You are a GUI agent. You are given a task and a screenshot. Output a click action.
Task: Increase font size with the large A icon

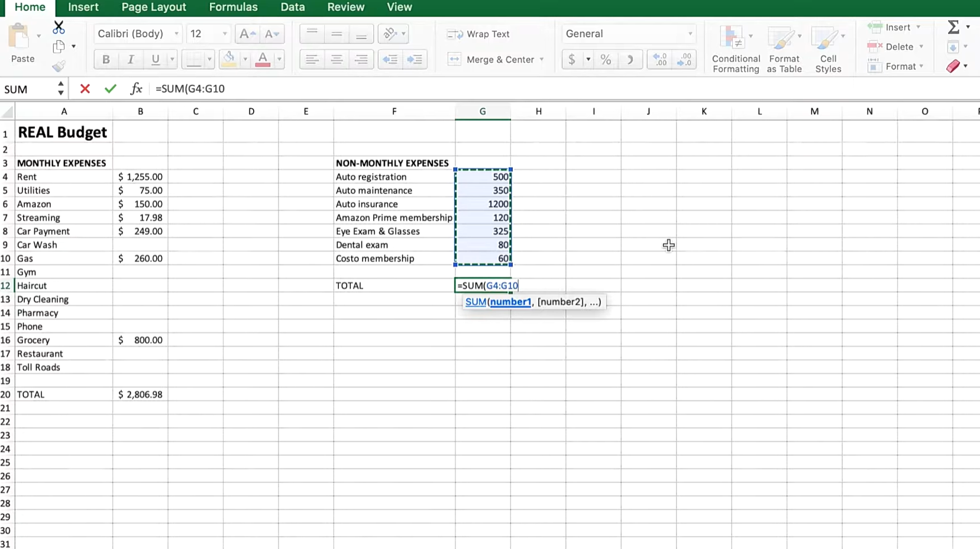tap(247, 34)
